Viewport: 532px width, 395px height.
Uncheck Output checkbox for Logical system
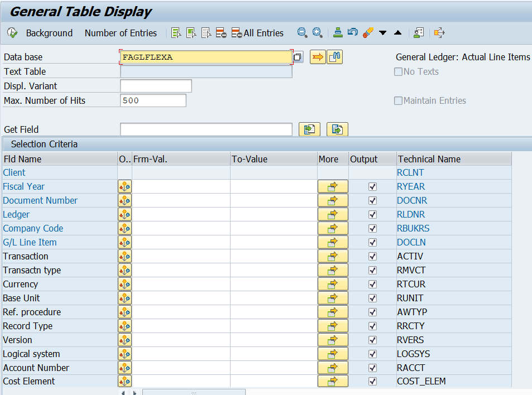coord(372,354)
